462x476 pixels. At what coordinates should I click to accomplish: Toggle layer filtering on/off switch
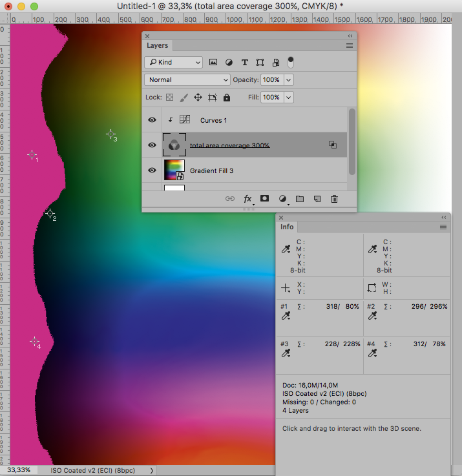click(291, 62)
